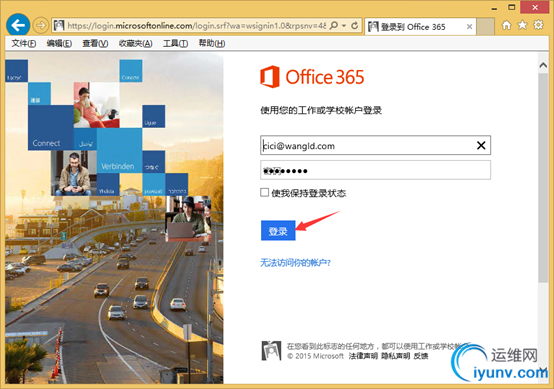The width and height of the screenshot is (554, 389).
Task: Refresh the page with reload icon
Action: tap(354, 25)
